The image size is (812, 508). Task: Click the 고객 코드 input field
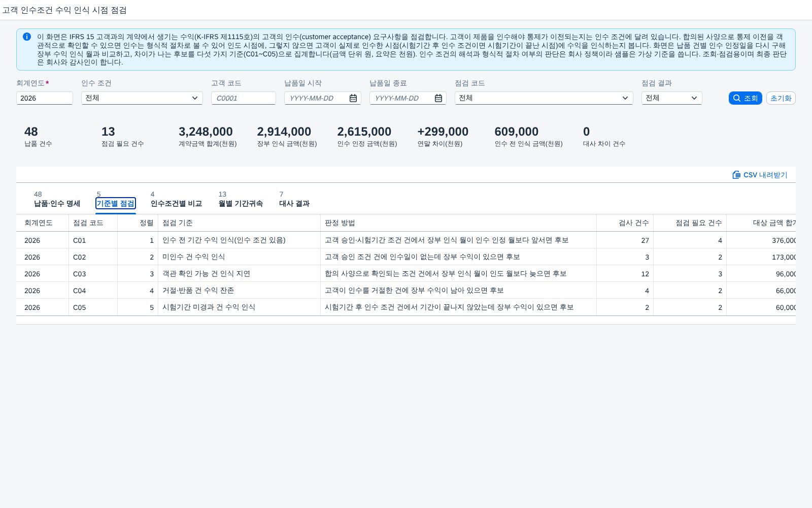coord(244,98)
